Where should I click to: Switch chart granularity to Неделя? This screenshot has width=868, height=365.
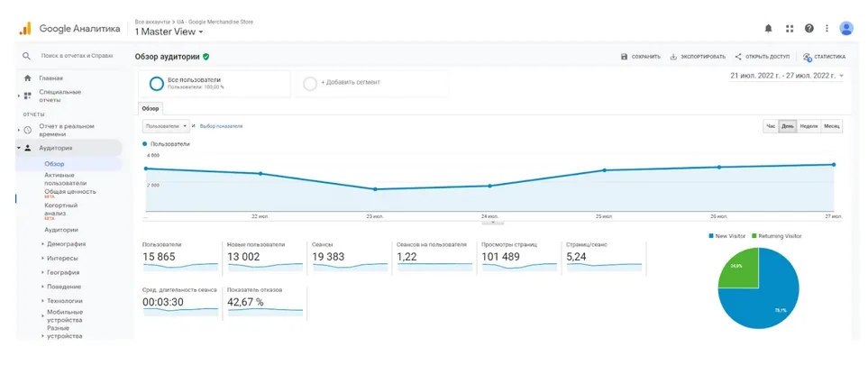pos(809,126)
